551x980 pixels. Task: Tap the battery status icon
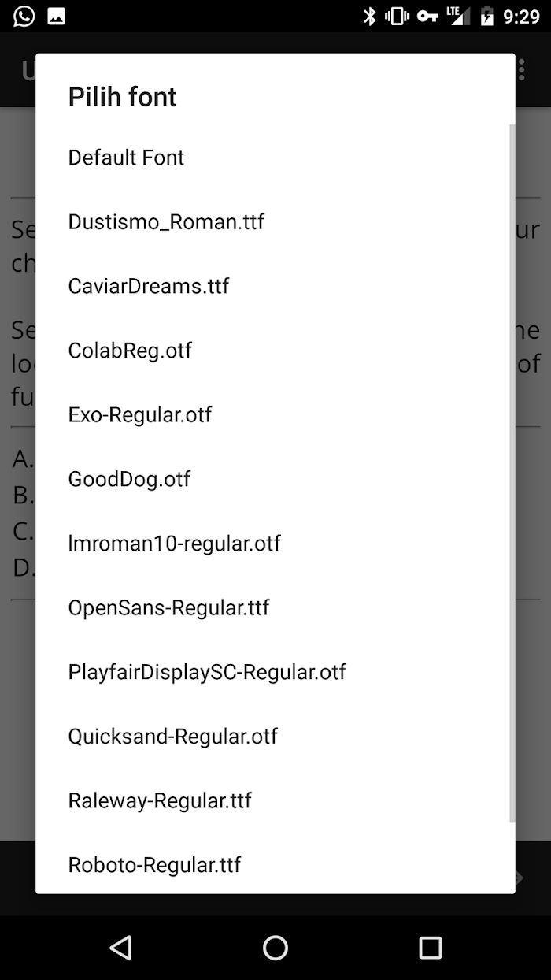(x=487, y=16)
